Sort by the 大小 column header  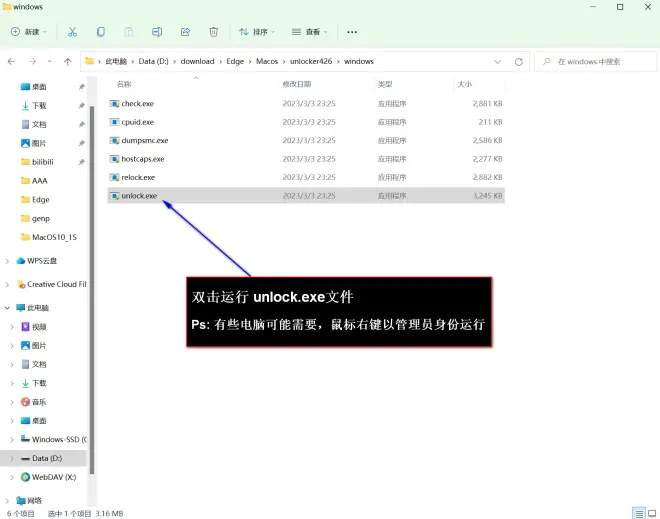click(465, 84)
